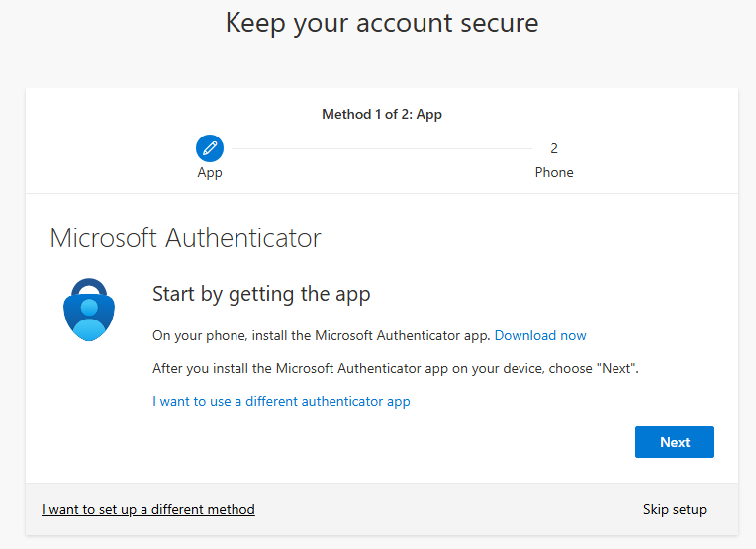Click the "Start by getting the app" heading
Image resolution: width=756 pixels, height=549 pixels.
tap(261, 293)
